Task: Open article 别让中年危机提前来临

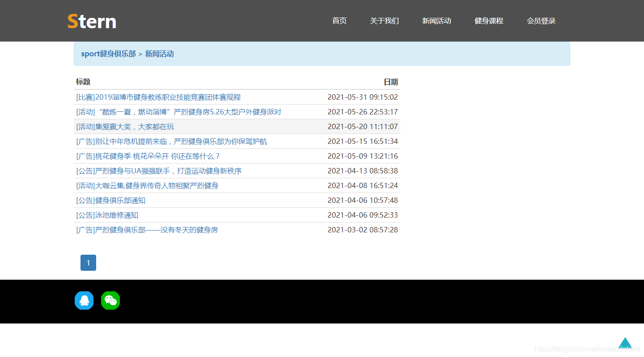Action: point(172,141)
